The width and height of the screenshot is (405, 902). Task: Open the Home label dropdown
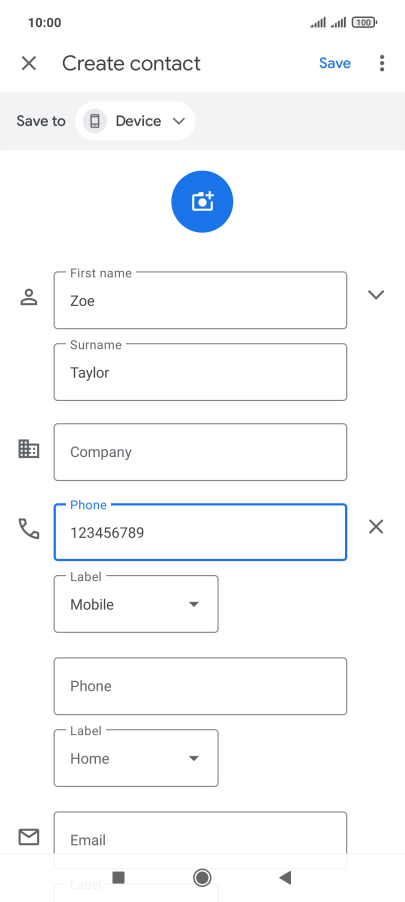136,758
